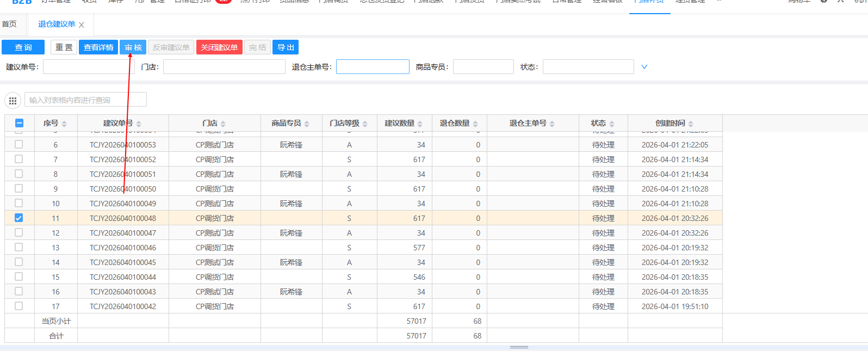This screenshot has height=357, width=868.
Task: Sort table by 退仓数量 column icon
Action: (x=475, y=124)
